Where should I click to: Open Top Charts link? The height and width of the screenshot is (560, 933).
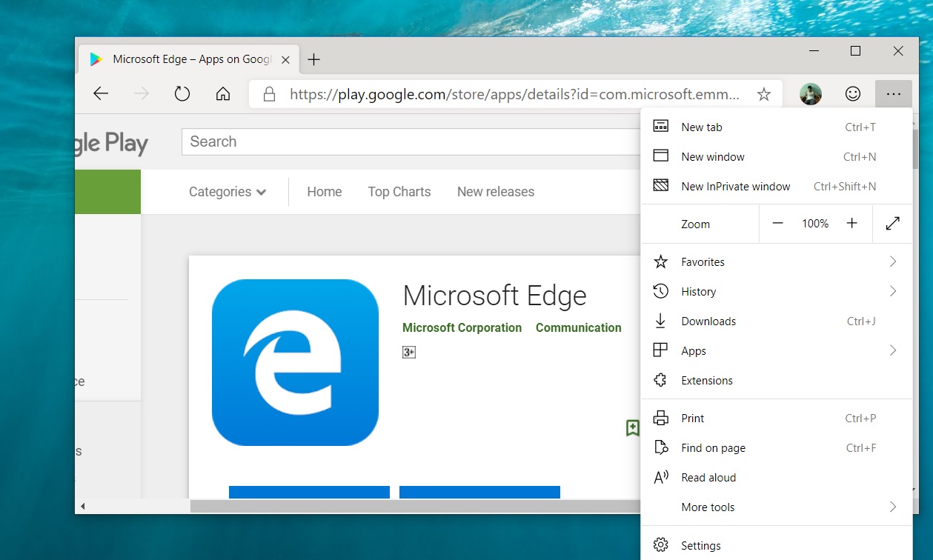[399, 192]
